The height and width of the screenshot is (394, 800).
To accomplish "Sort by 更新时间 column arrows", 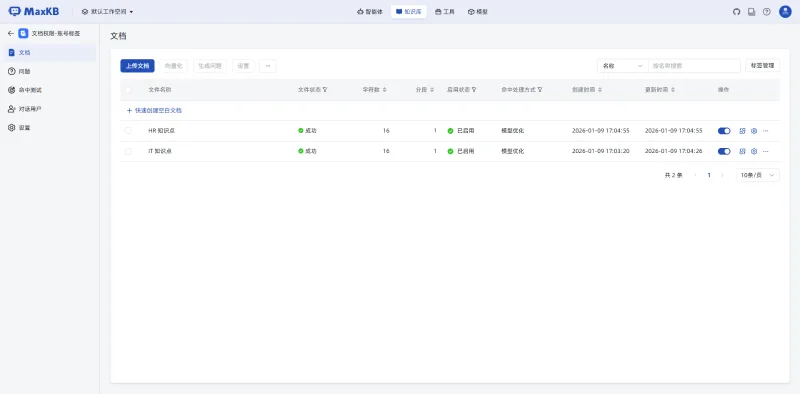I will [x=673, y=90].
